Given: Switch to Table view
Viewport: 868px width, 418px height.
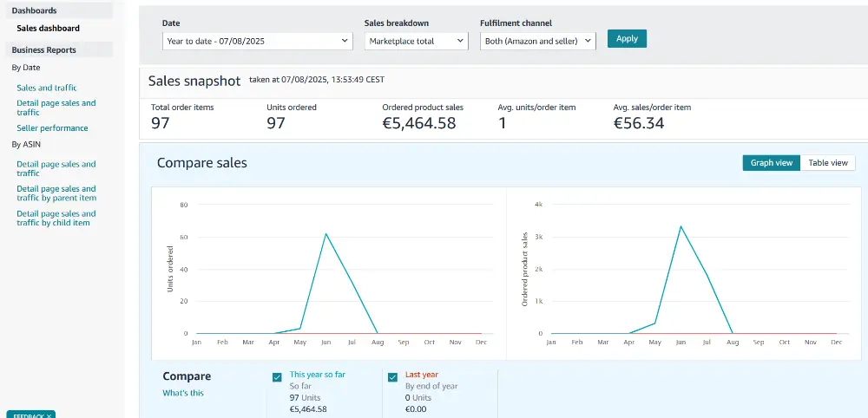Looking at the screenshot, I should click(x=828, y=162).
